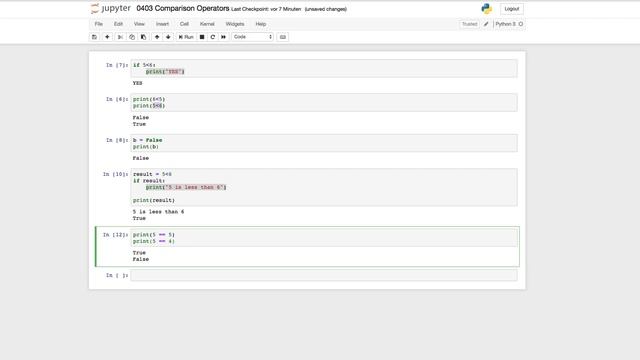Click the kernel idle circle indicator

click(x=520, y=24)
